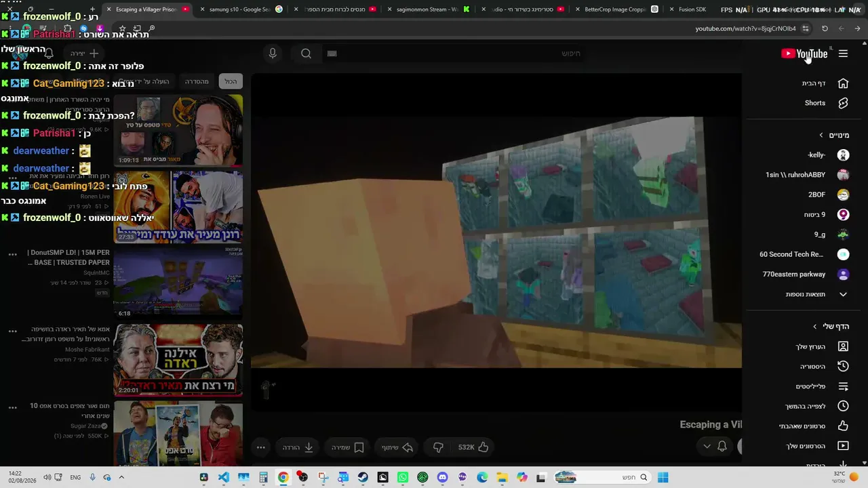
Task: Open the 1:09:13 video thumbnail
Action: tap(178, 130)
